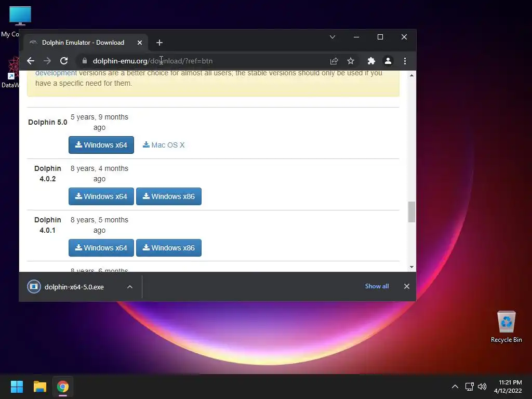Open Chrome's three-dot menu

405,61
